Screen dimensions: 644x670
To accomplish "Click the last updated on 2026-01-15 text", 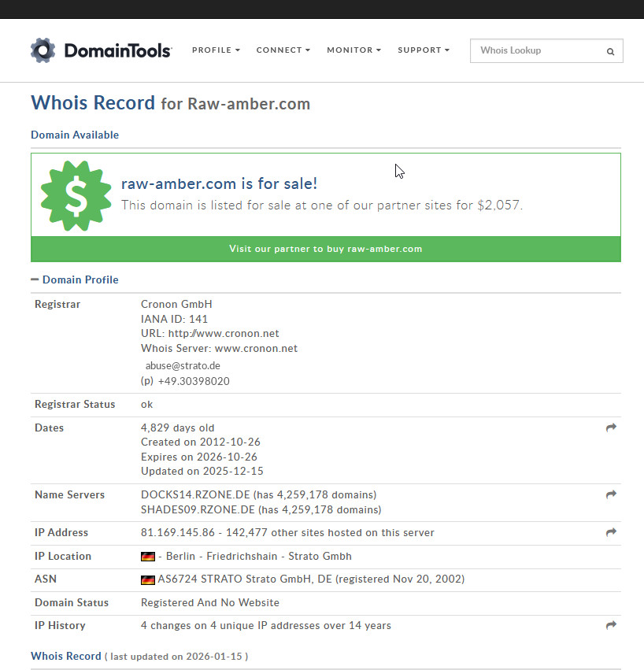I will (x=176, y=657).
